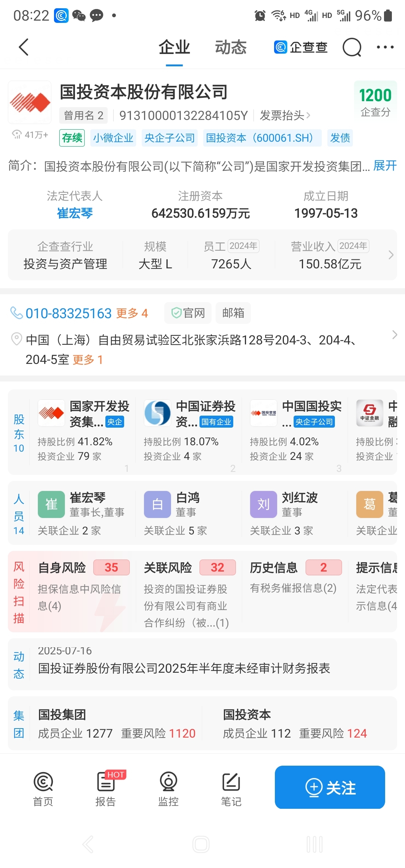The width and height of the screenshot is (405, 868).
Task: Tap 白 avatar of 白鸿
Action: [157, 504]
